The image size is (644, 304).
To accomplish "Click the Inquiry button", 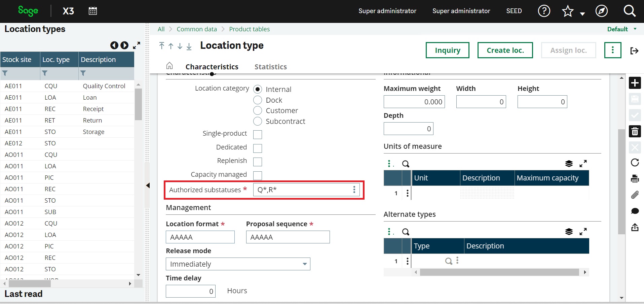I will [x=447, y=50].
